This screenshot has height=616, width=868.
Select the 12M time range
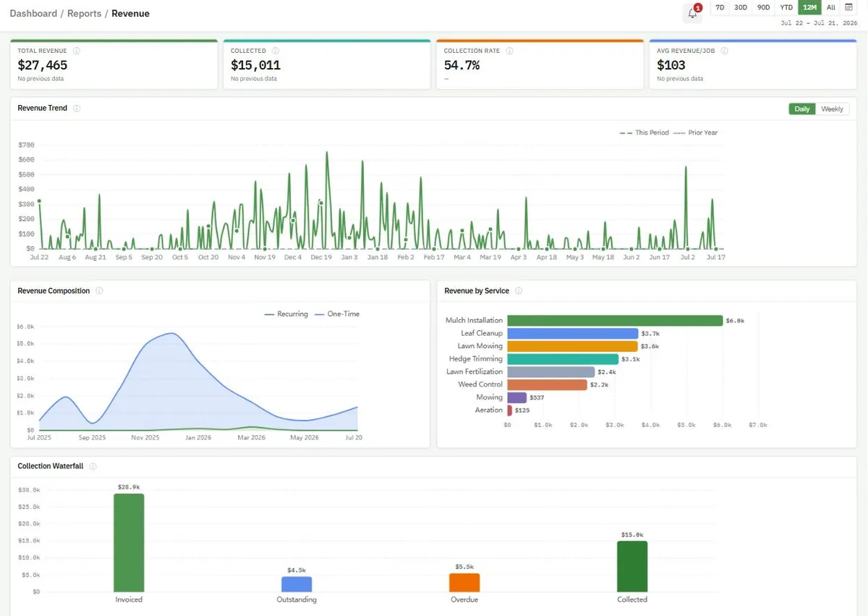(x=809, y=7)
